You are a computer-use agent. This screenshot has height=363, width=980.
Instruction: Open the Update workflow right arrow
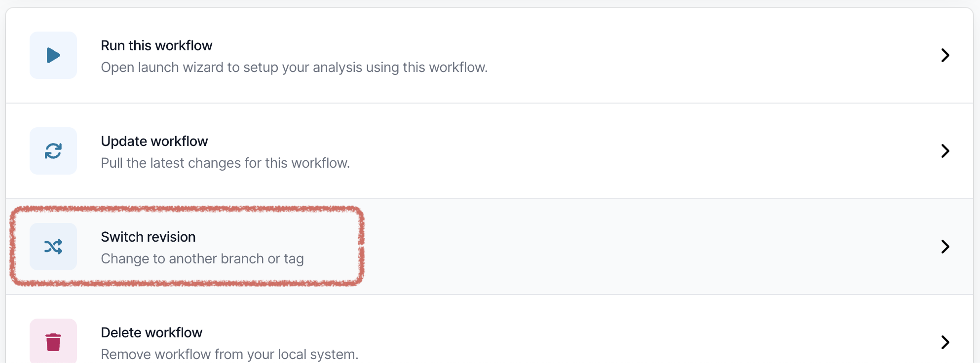pyautogui.click(x=945, y=151)
